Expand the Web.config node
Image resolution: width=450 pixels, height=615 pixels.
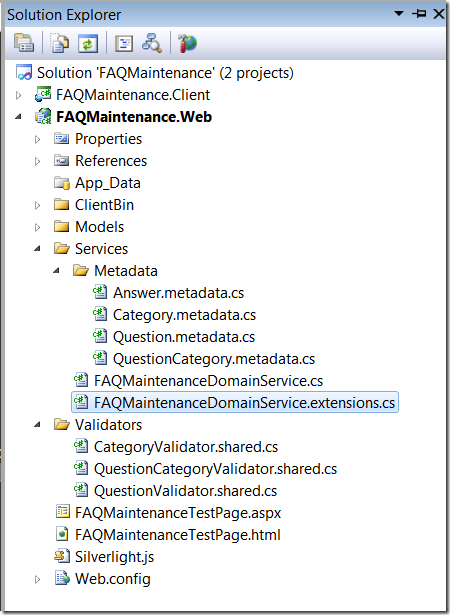click(37, 579)
